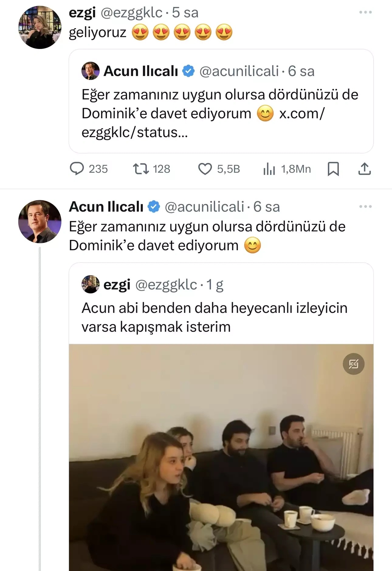Screen dimensions: 392x571
Task: Open ezgi's large profile picture
Action: (40, 27)
